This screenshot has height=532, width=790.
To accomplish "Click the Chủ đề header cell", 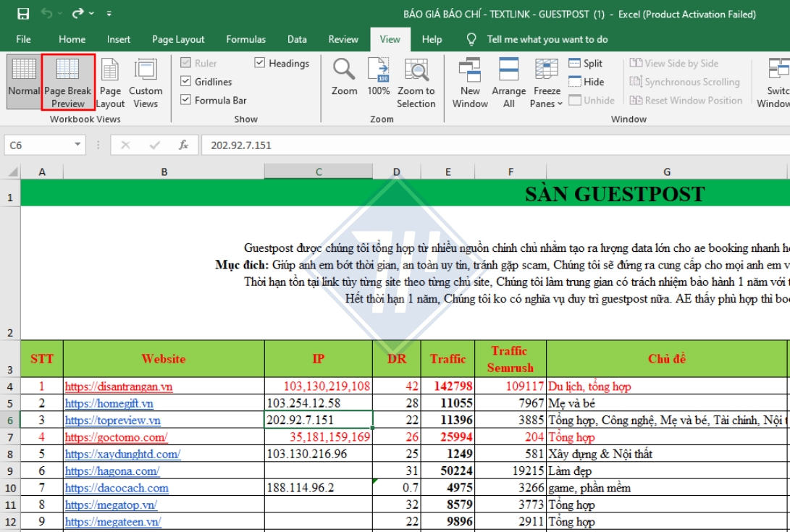I will pyautogui.click(x=667, y=359).
